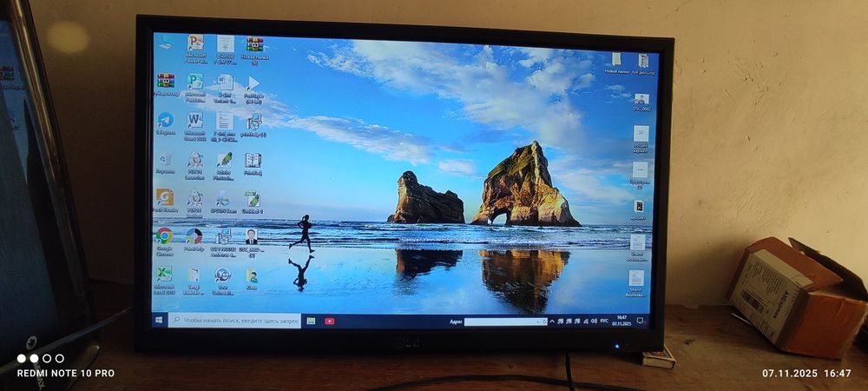Launch the PDF24 Launcher shortcut
Viewport: 868px width, 391px height.
(x=194, y=166)
